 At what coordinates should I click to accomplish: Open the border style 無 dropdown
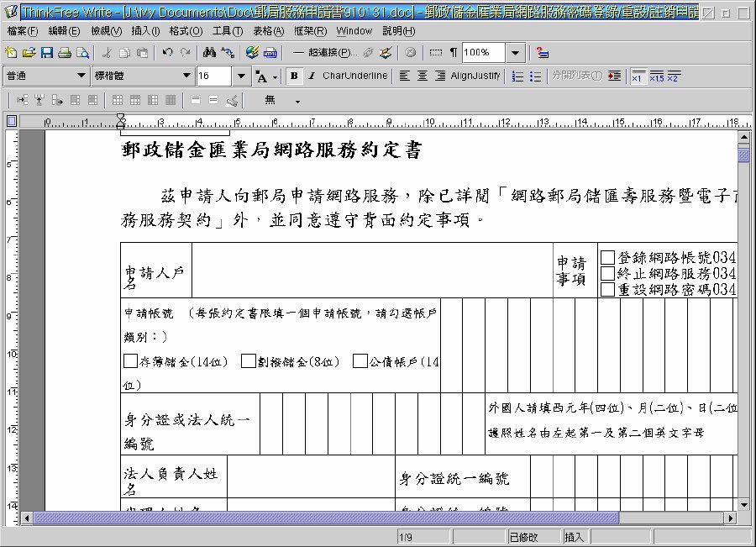(x=297, y=102)
